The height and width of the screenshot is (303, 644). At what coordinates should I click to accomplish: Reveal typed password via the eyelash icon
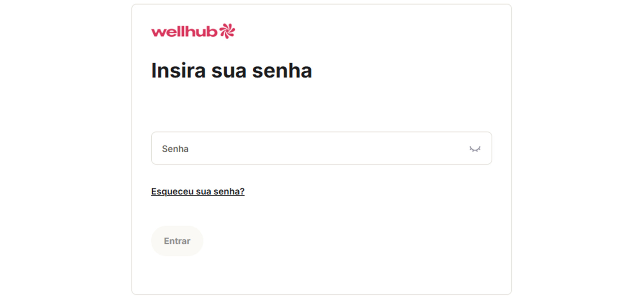(475, 149)
